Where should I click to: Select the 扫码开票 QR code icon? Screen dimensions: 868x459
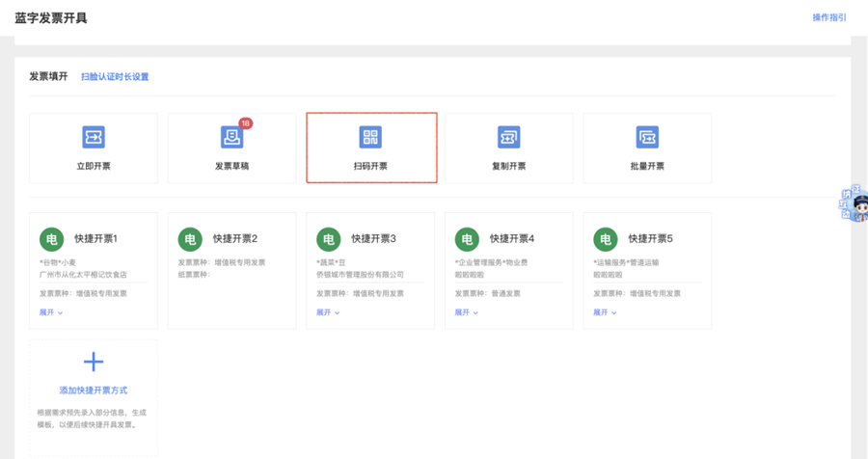pos(371,137)
